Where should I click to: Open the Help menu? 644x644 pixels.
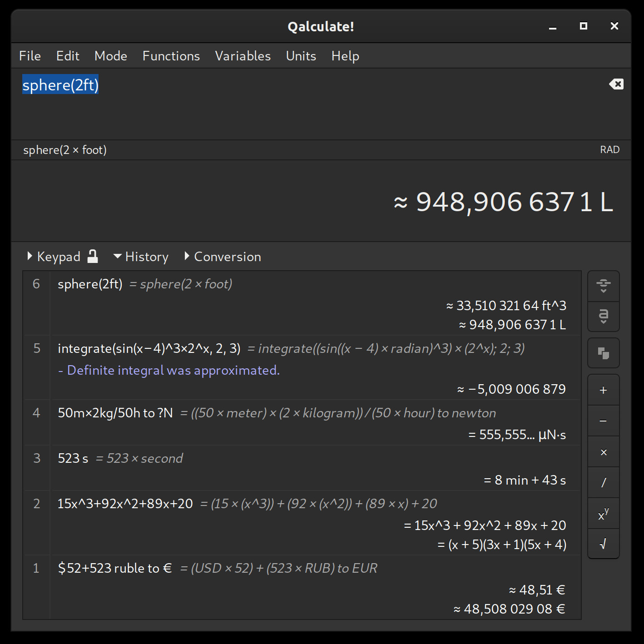[345, 56]
